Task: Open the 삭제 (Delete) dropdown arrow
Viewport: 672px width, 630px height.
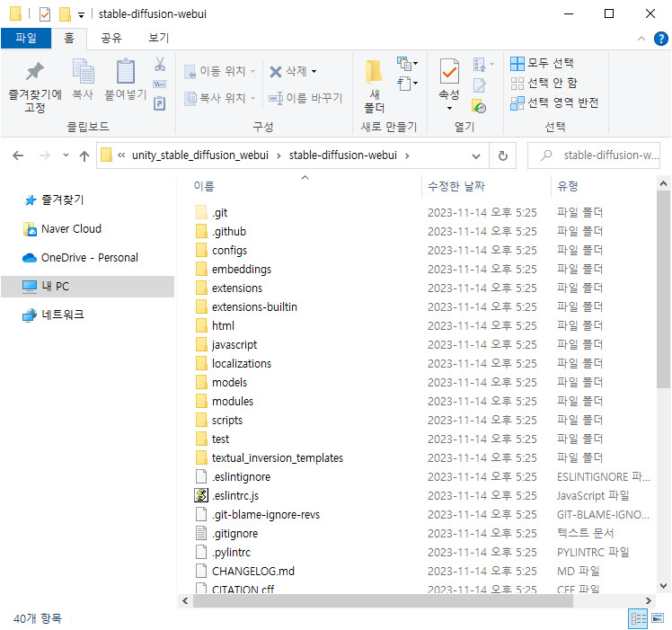Action: click(314, 71)
